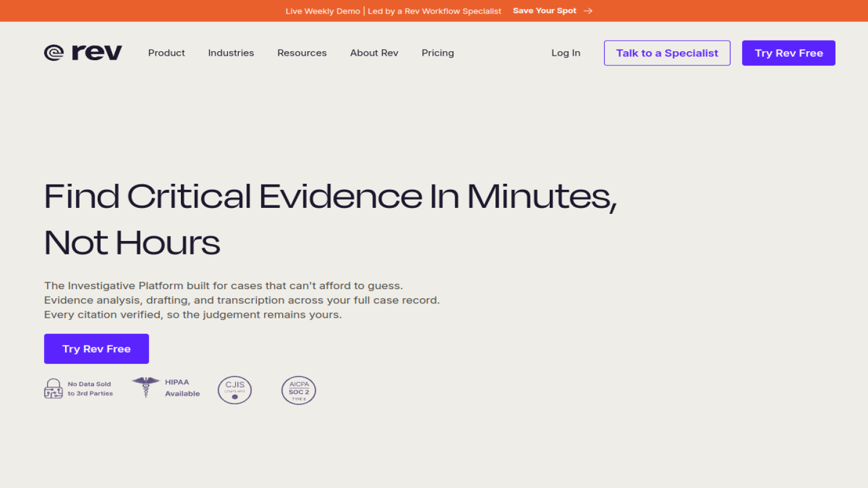Screen dimensions: 868x488
Task: Go to the Pricing page
Action: point(438,53)
